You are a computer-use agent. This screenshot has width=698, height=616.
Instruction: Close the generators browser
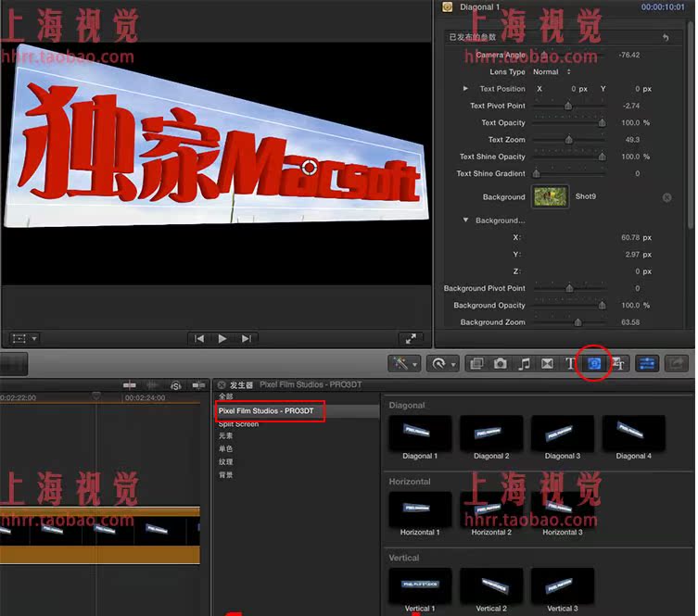click(x=222, y=384)
